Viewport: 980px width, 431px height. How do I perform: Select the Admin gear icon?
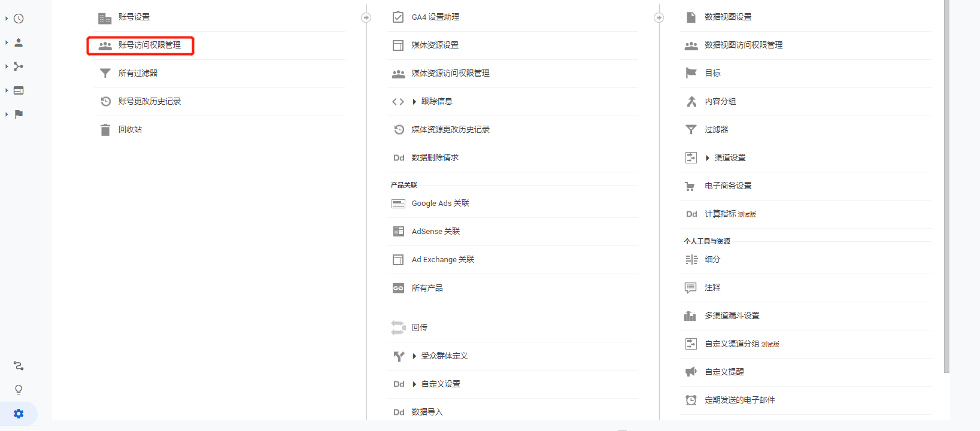[19, 414]
